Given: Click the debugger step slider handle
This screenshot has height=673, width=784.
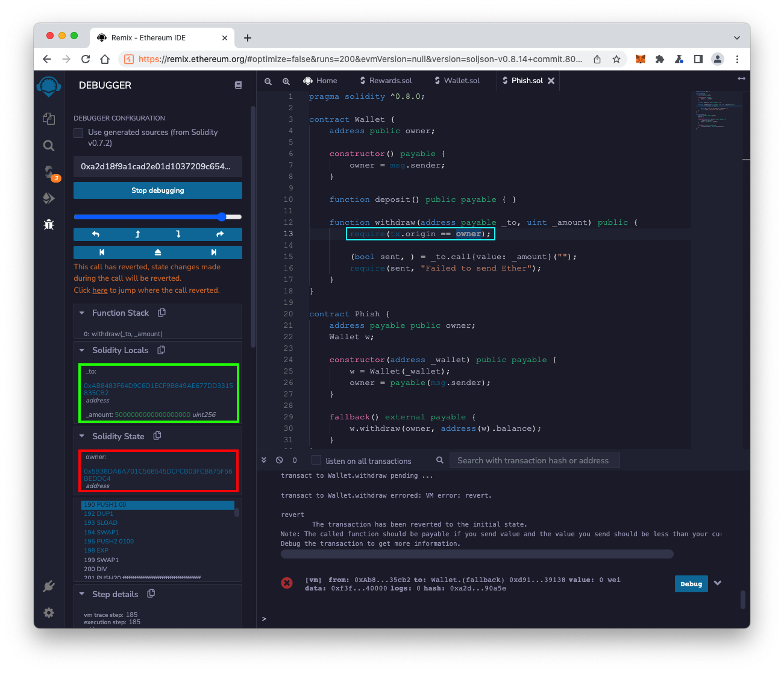Looking at the screenshot, I should coord(222,217).
